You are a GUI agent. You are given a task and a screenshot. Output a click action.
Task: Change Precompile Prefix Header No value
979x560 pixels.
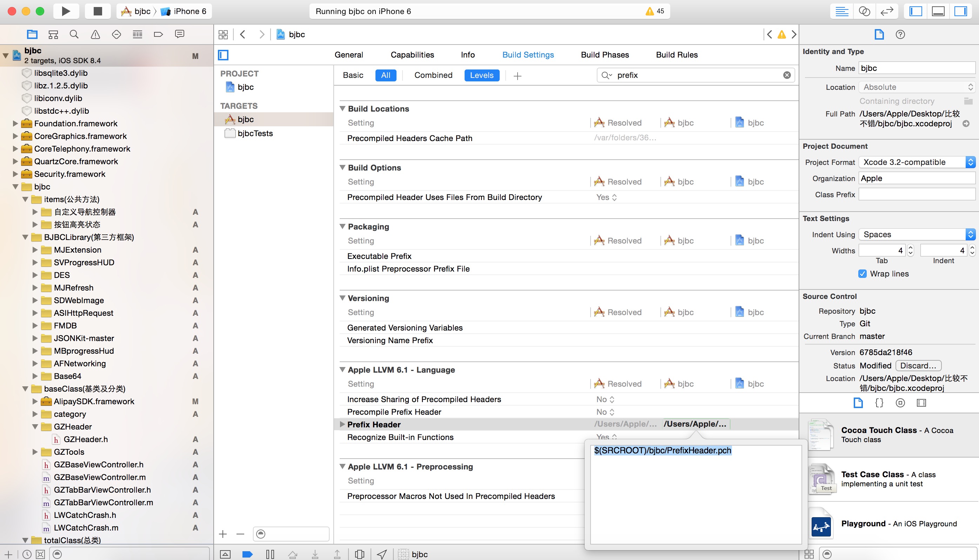[605, 412]
